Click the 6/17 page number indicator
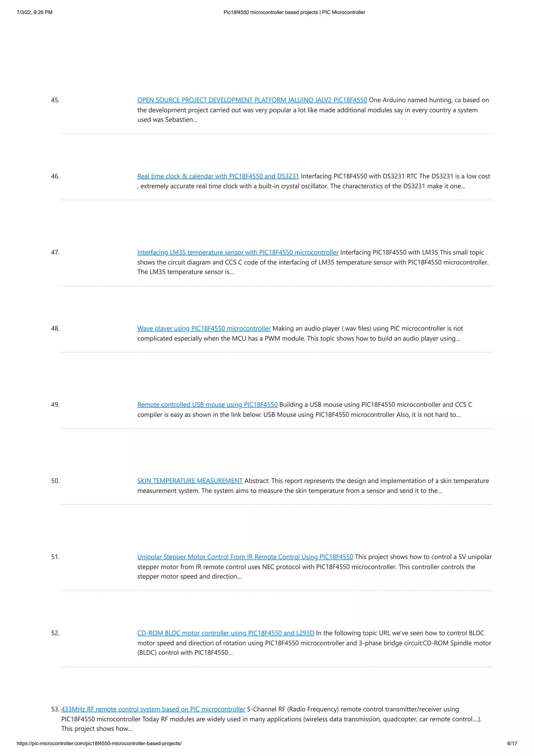 pyautogui.click(x=512, y=743)
